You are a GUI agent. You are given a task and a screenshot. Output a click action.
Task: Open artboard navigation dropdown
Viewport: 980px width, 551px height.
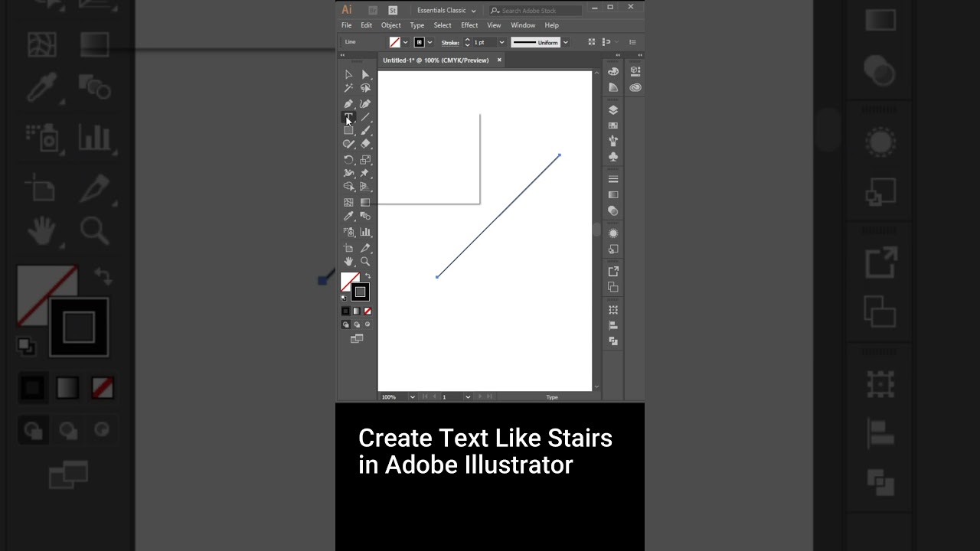click(x=466, y=397)
